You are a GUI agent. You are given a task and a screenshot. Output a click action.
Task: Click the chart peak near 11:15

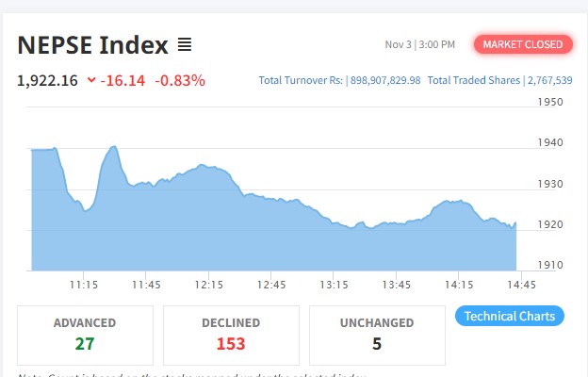114,147
